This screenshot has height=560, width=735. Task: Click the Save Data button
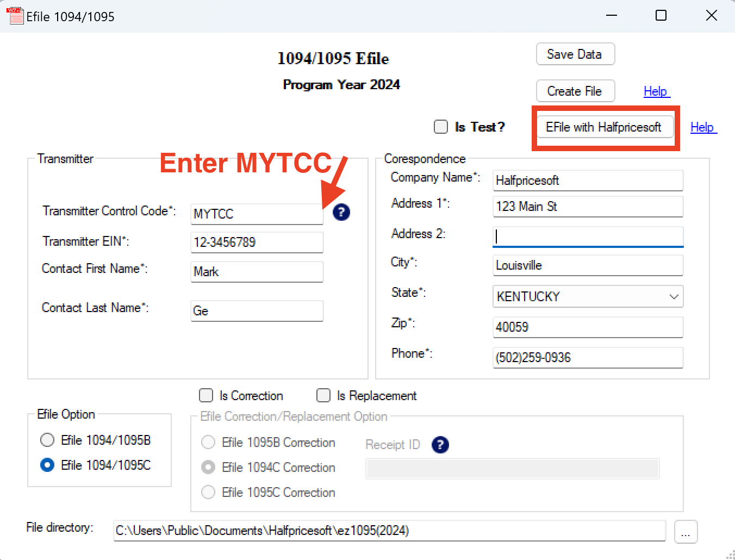(575, 54)
